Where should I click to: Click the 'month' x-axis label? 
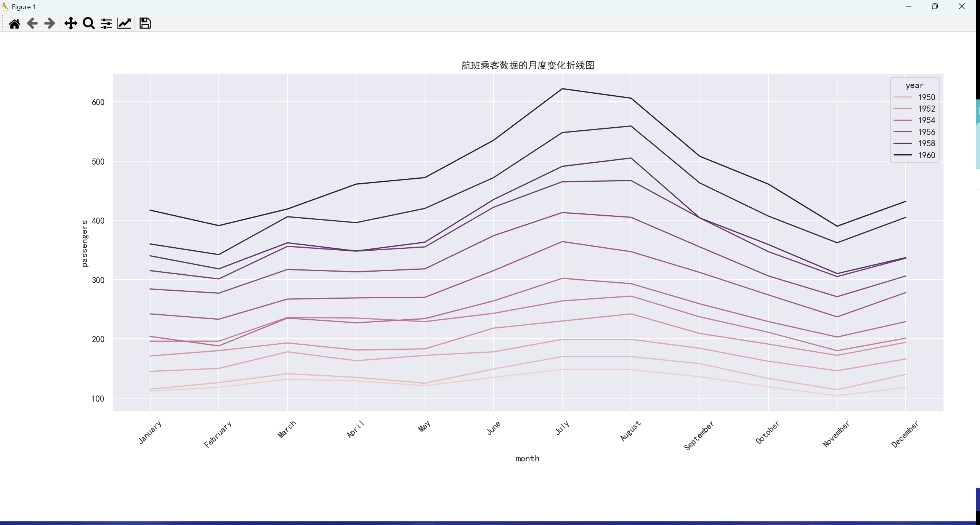tap(527, 459)
